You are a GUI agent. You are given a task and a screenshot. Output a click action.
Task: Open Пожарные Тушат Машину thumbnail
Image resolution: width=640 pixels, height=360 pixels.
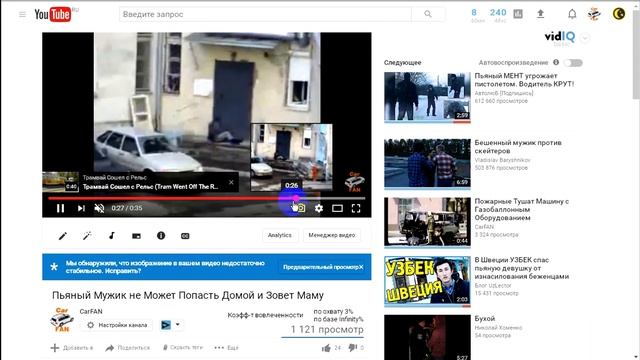[427, 222]
